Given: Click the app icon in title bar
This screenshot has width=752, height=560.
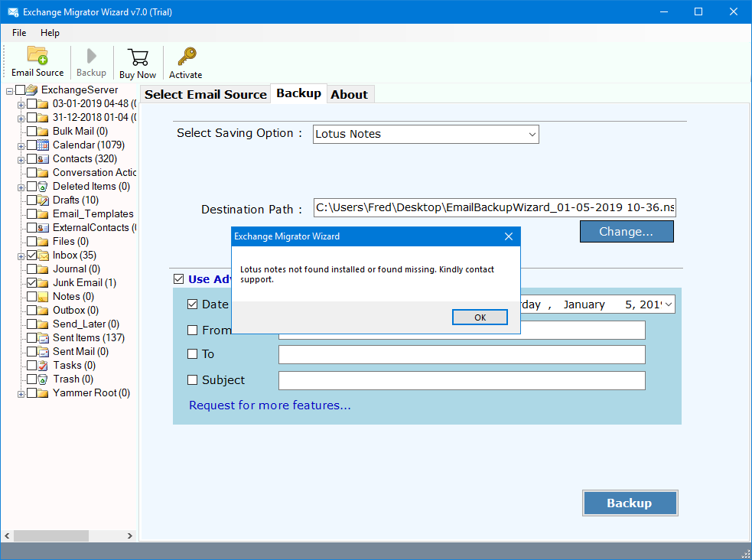Looking at the screenshot, I should click(x=13, y=12).
